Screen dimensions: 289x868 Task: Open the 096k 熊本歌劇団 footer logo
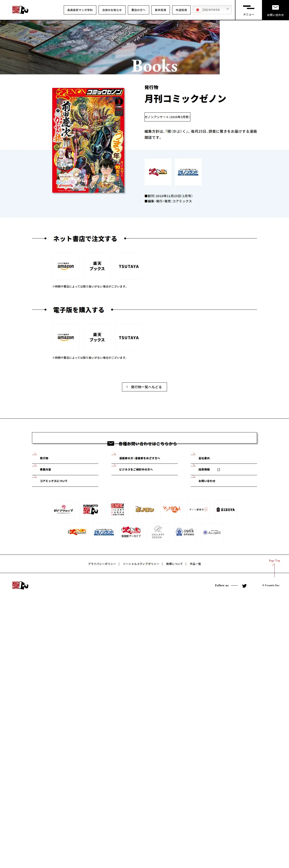[185, 532]
